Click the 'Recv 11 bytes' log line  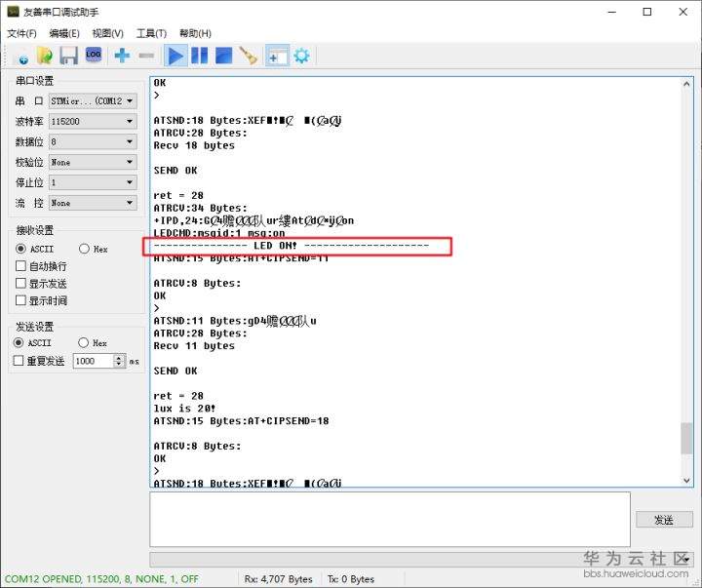[x=194, y=346]
